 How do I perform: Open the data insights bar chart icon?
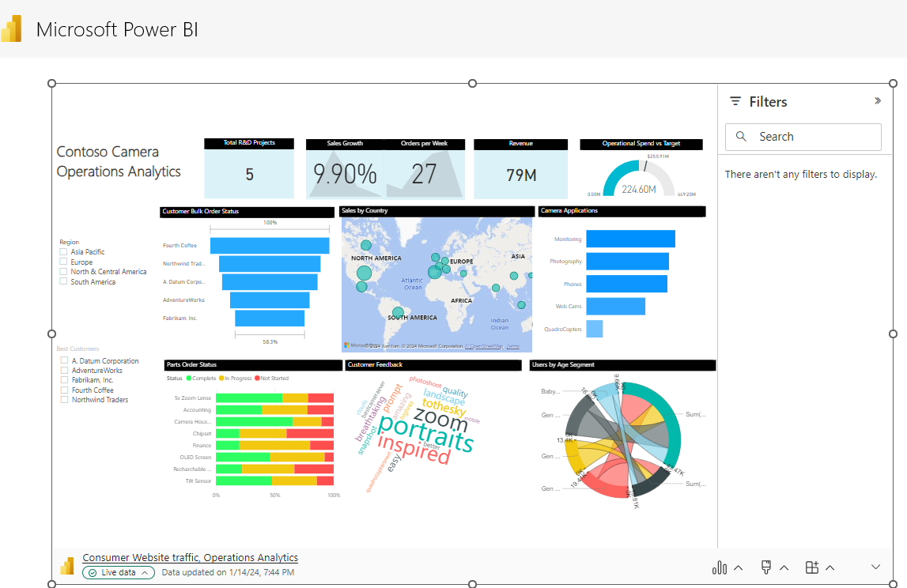719,567
